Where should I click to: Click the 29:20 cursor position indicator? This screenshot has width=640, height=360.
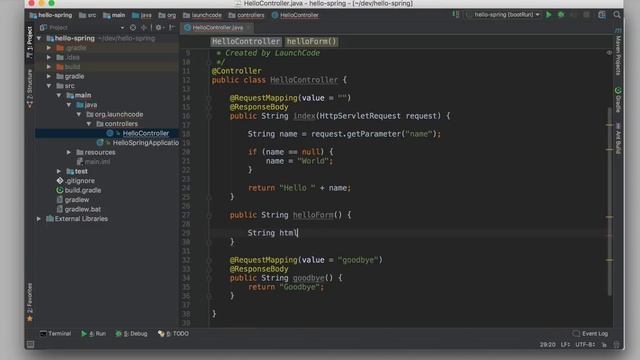point(547,344)
